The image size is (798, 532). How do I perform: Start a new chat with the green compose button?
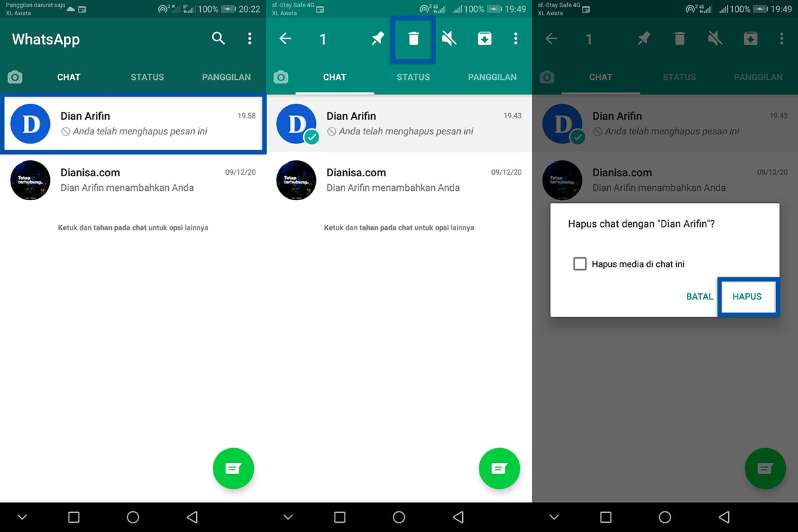tap(233, 468)
